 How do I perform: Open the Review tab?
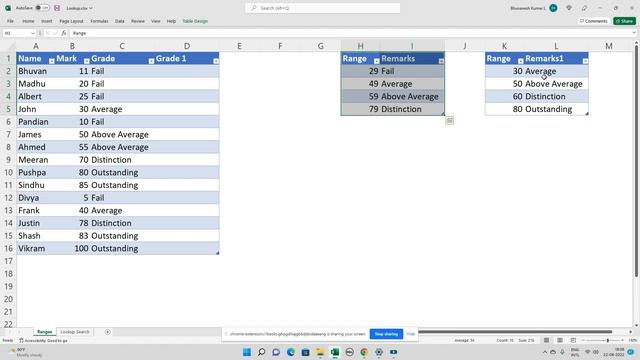(138, 21)
